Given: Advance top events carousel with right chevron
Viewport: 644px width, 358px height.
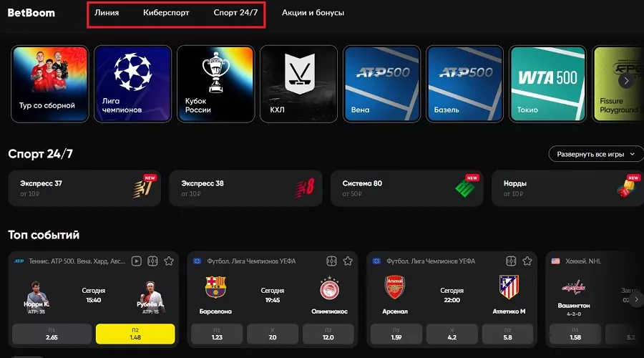Looking at the screenshot, I should click(636, 299).
